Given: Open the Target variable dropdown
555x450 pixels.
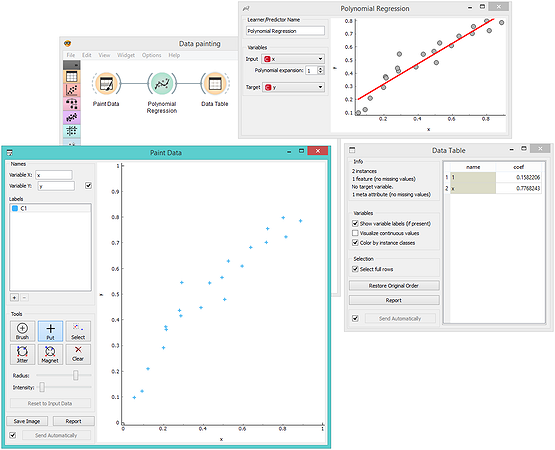Looking at the screenshot, I should pos(293,87).
